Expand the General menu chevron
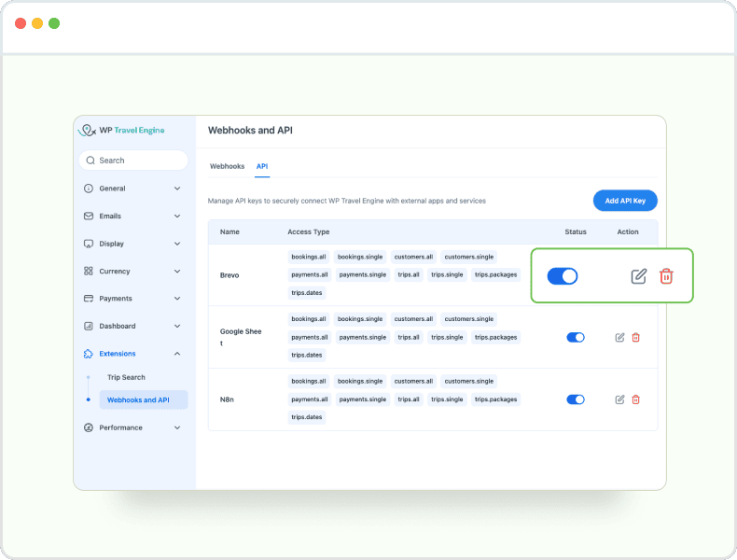Viewport: 737px width, 560px height. coord(177,189)
